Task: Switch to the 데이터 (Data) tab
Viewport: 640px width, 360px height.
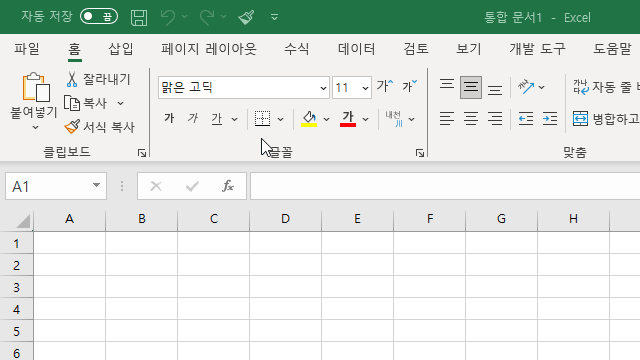Action: 356,49
